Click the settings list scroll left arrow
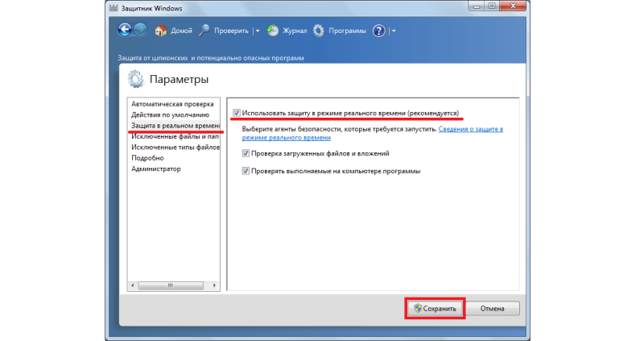 [133, 285]
